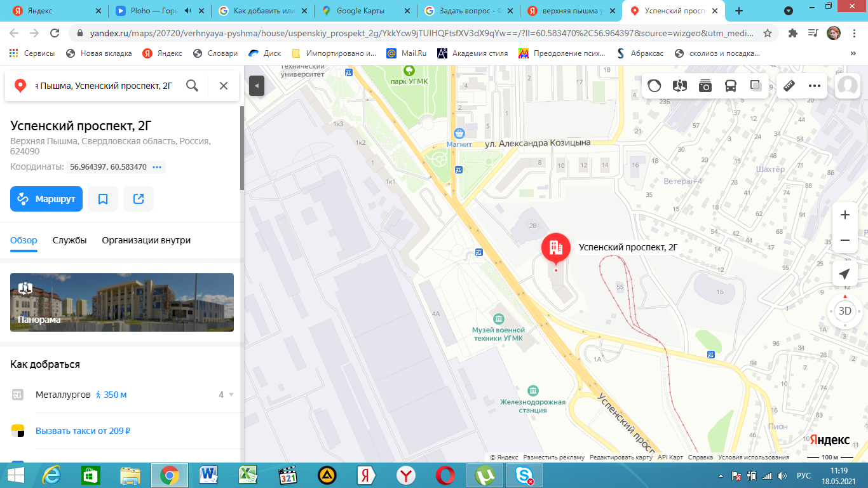868x488 pixels.
Task: Click the user profile avatar on the map
Action: pos(848,86)
